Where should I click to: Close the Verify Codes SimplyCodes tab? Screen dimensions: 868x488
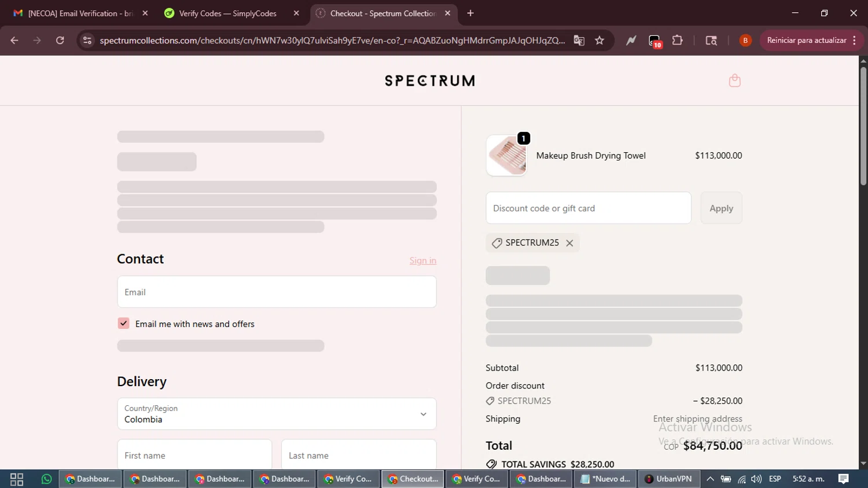pos(297,13)
